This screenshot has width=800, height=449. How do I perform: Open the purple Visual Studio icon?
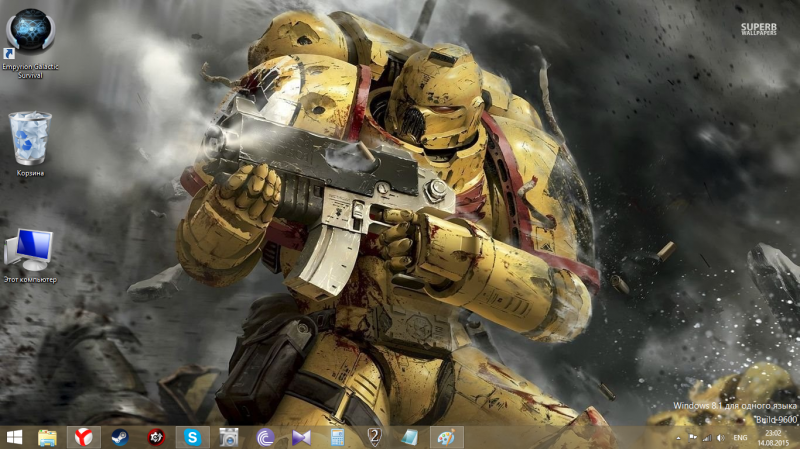[x=301, y=437]
